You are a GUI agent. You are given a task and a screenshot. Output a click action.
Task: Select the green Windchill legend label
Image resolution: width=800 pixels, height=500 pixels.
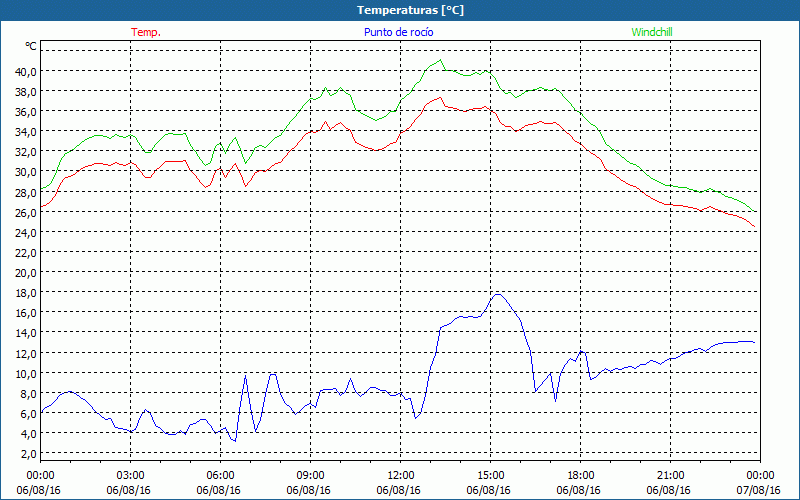[652, 32]
